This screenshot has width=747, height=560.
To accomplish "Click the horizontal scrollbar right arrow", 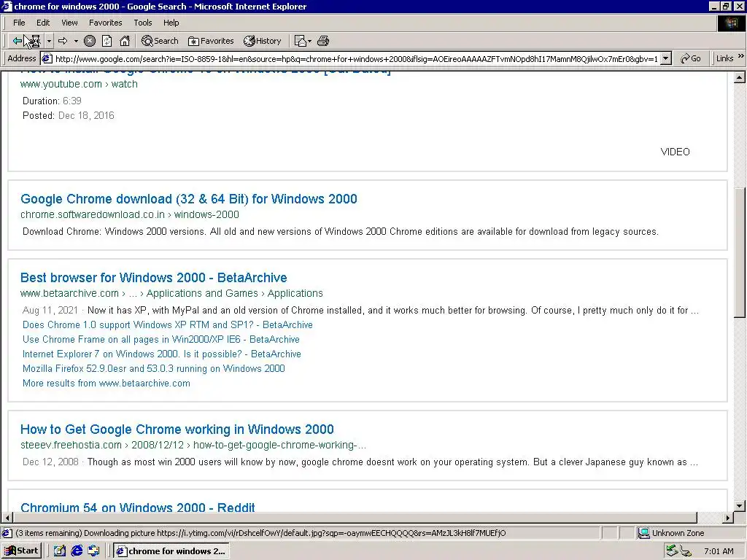I will (727, 518).
